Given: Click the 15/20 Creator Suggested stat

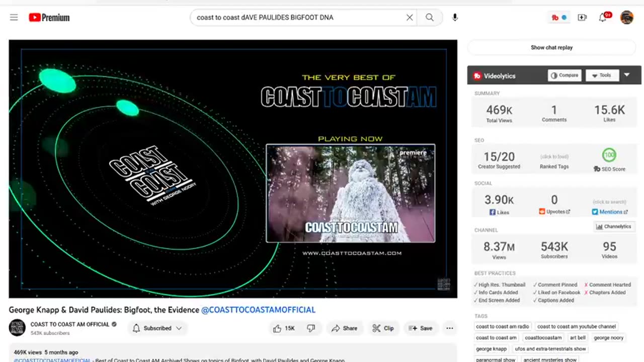Looking at the screenshot, I should (499, 160).
